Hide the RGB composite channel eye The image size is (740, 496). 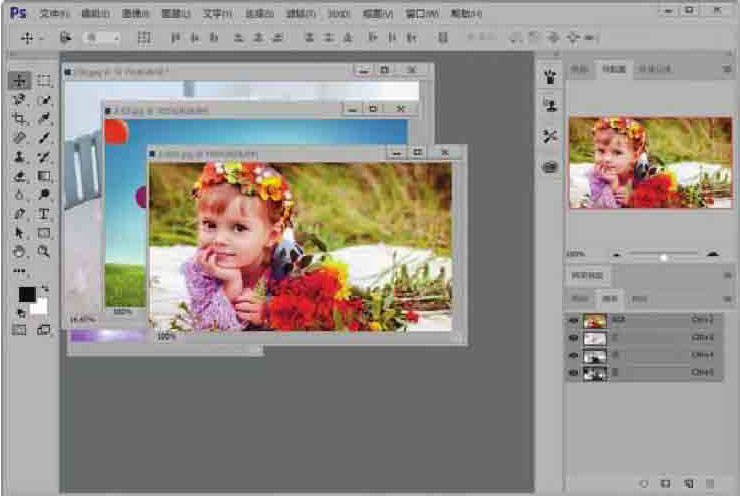pyautogui.click(x=574, y=321)
